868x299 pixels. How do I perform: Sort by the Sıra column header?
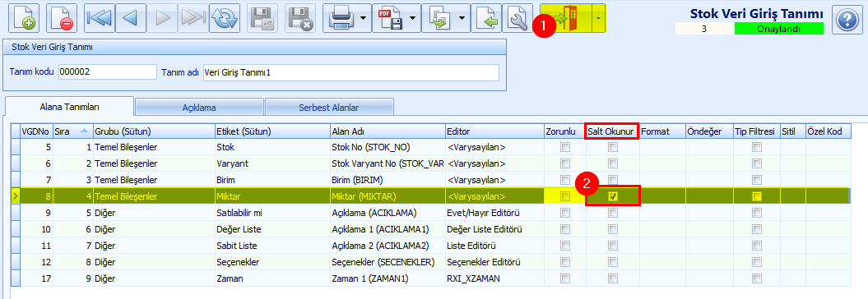pyautogui.click(x=72, y=131)
